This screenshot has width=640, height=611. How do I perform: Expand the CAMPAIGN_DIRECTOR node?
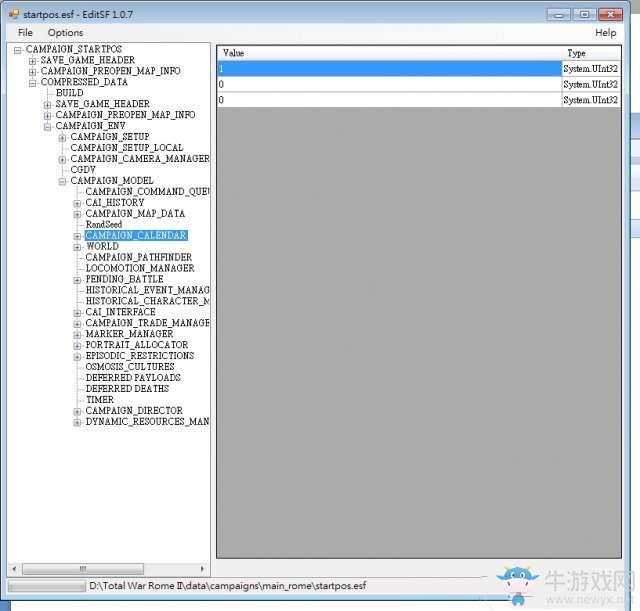(x=77, y=411)
